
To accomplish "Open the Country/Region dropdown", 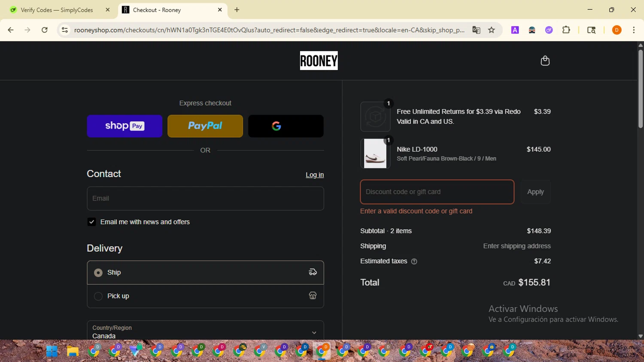I will (205, 332).
